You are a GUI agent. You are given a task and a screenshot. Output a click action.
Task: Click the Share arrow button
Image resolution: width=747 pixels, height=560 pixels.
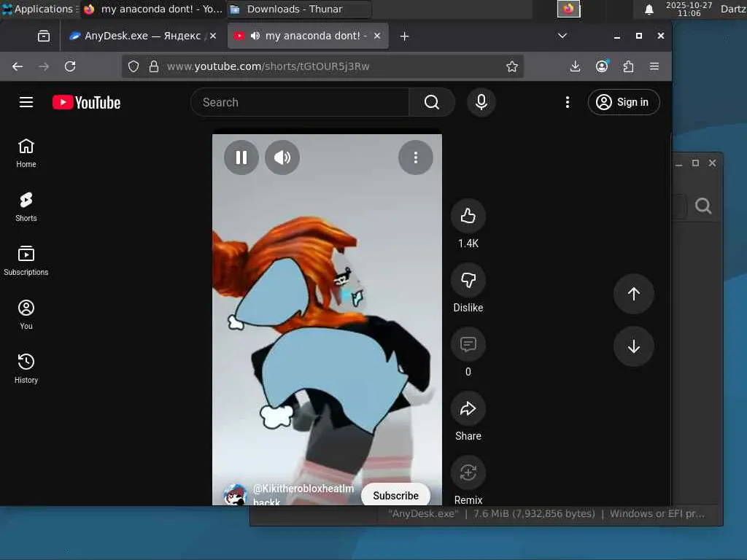tap(468, 408)
